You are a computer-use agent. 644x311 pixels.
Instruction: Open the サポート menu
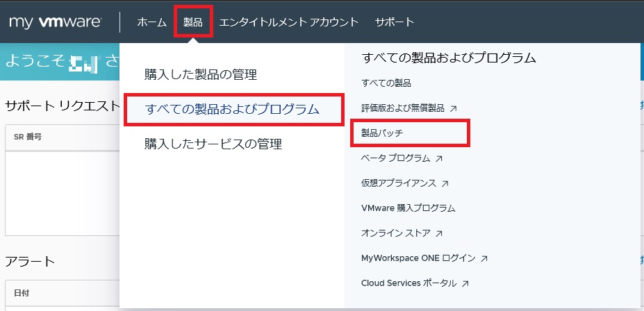click(395, 22)
